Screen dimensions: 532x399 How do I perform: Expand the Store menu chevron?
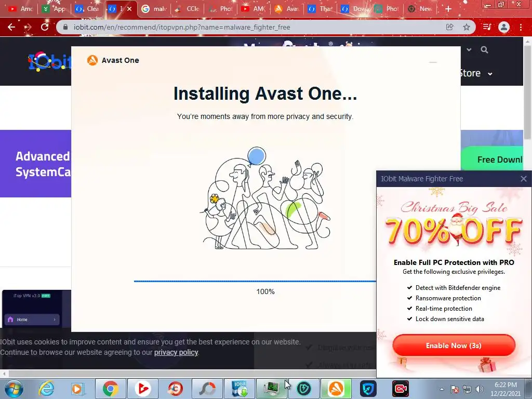point(490,74)
